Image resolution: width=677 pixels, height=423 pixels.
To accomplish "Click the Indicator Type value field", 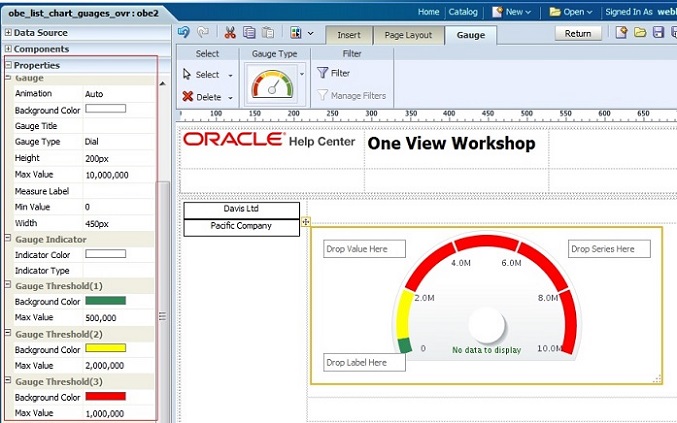I will pyautogui.click(x=119, y=270).
